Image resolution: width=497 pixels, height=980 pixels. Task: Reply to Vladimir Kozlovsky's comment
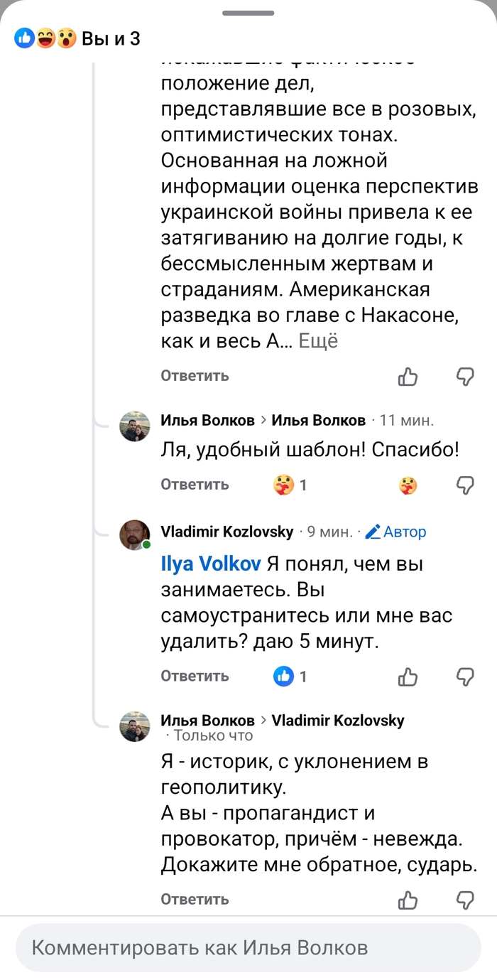195,676
